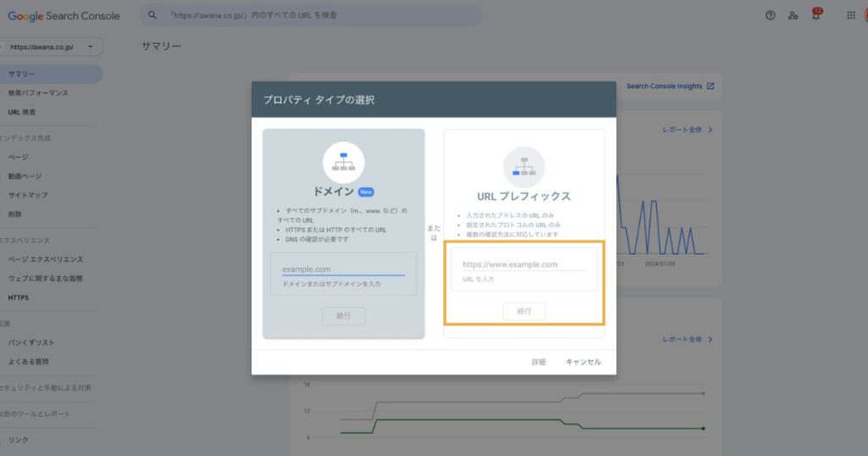The image size is (868, 456).
Task: Click キャンセル to close the dialog
Action: pyautogui.click(x=583, y=362)
